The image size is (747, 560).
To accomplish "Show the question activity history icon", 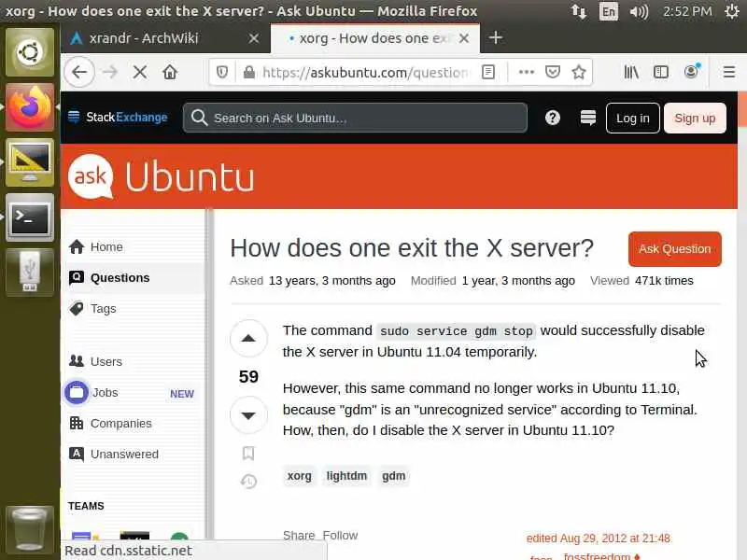I will (248, 481).
